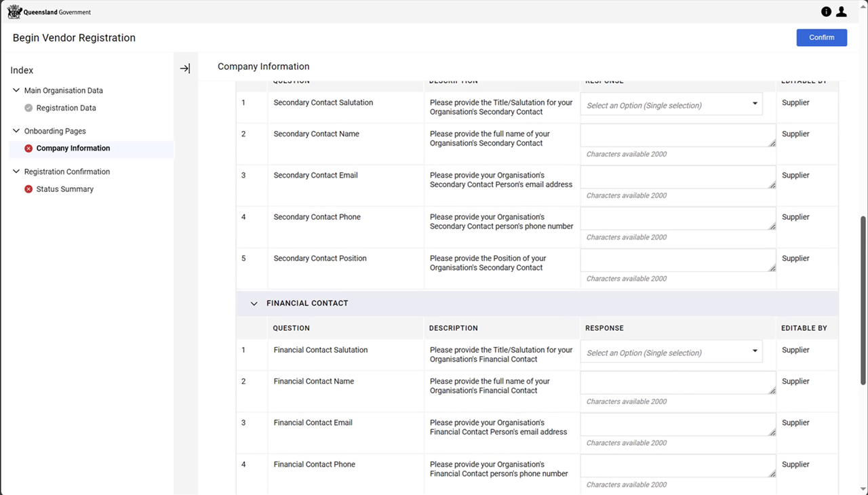Click the red error icon beside Status Summary
This screenshot has width=868, height=495.
28,189
